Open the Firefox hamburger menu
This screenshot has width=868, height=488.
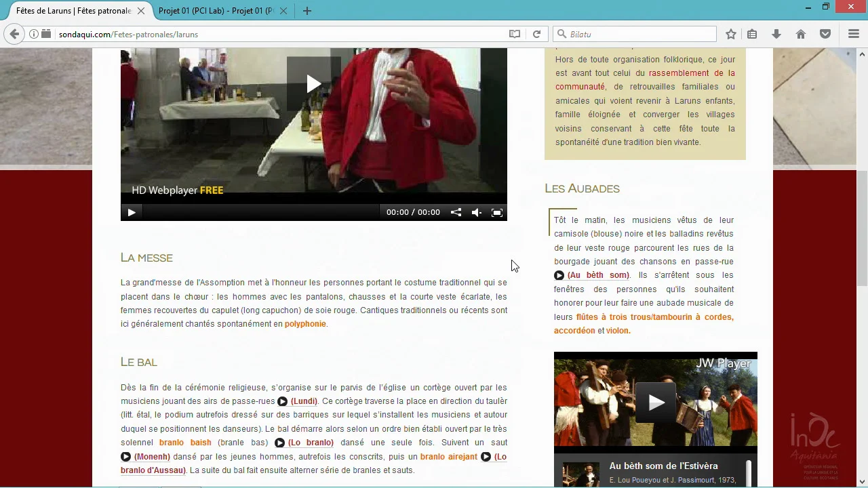coord(854,34)
